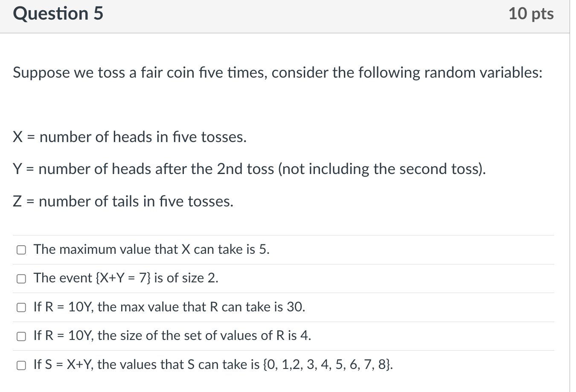Check the option 'The maximum value that X can take is 5'
This screenshot has width=576, height=392.
pyautogui.click(x=21, y=250)
